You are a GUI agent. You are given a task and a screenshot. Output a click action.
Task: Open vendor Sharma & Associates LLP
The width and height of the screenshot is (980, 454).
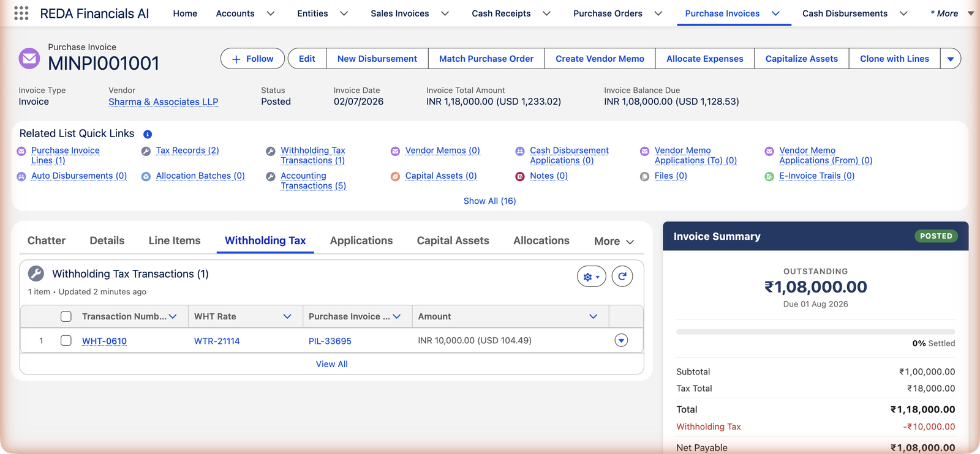164,102
